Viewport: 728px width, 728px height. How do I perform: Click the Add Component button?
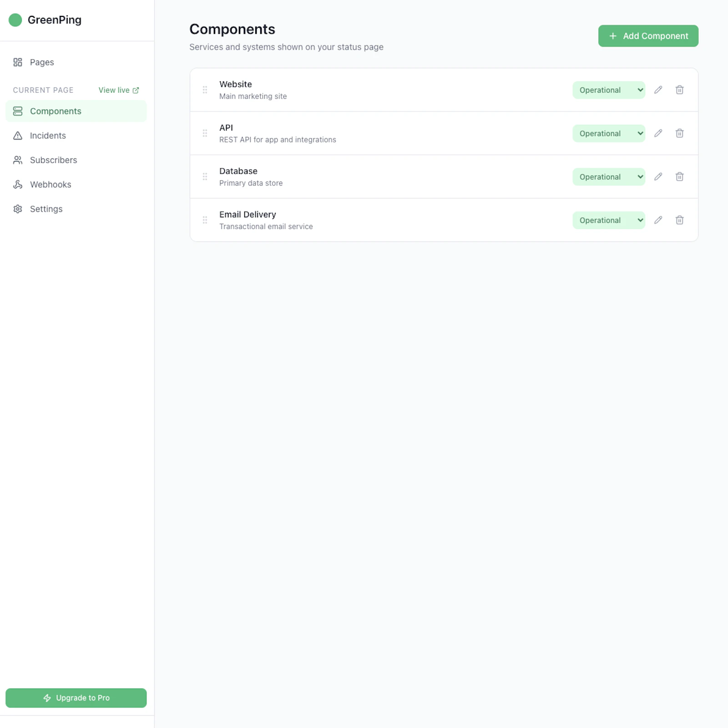pyautogui.click(x=648, y=36)
